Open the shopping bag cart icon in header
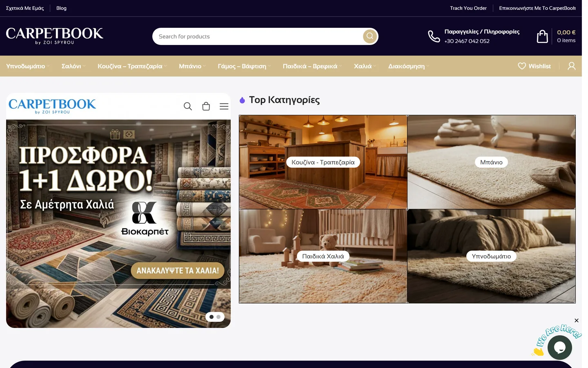 (542, 36)
